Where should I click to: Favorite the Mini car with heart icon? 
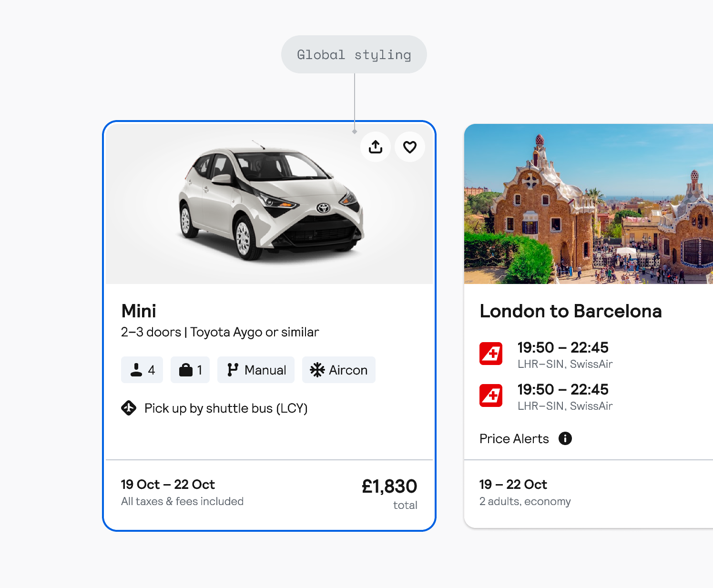[410, 147]
